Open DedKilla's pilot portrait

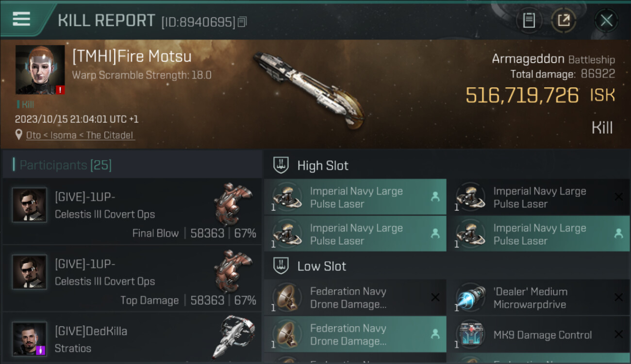click(30, 338)
